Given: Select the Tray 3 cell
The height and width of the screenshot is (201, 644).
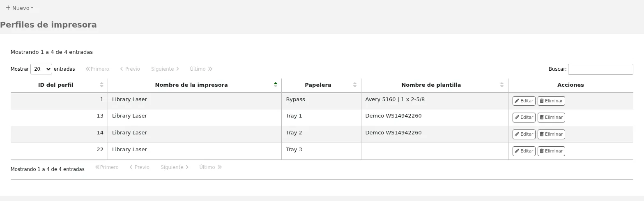Looking at the screenshot, I should tap(321, 151).
